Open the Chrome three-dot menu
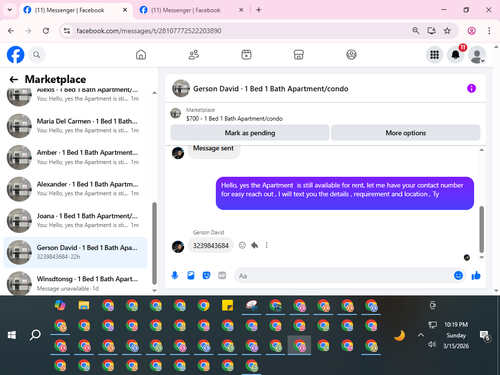 pos(489,31)
